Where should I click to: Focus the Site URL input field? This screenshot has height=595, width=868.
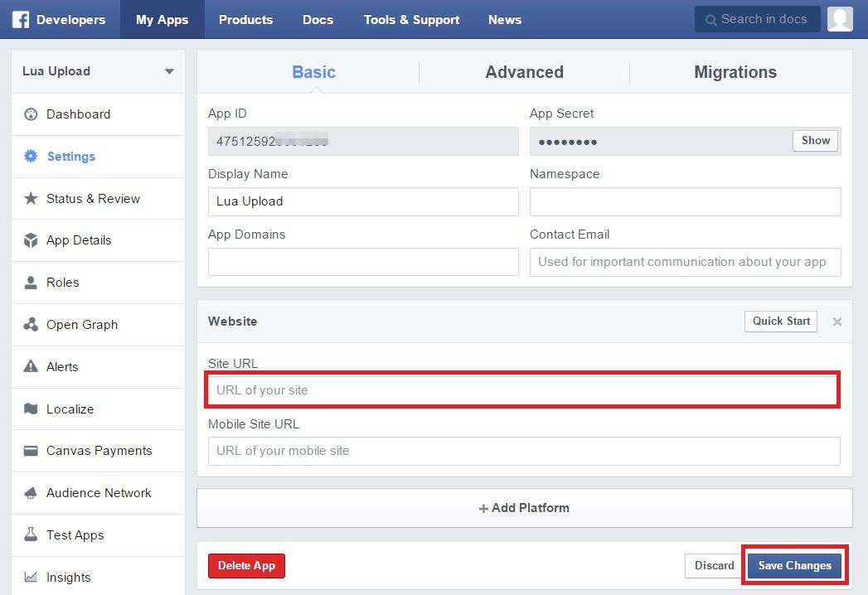click(522, 390)
